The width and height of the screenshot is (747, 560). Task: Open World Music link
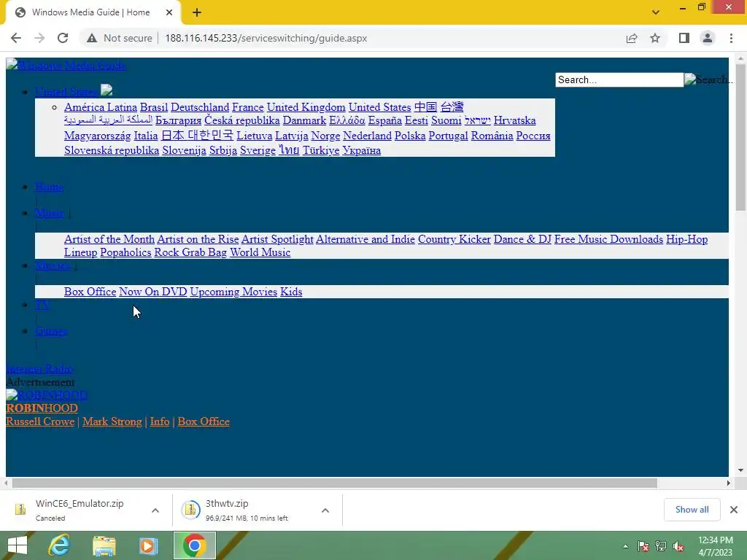[x=260, y=252]
